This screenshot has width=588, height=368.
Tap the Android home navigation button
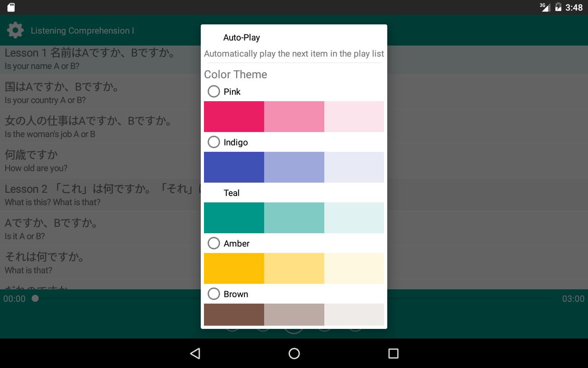pyautogui.click(x=294, y=353)
